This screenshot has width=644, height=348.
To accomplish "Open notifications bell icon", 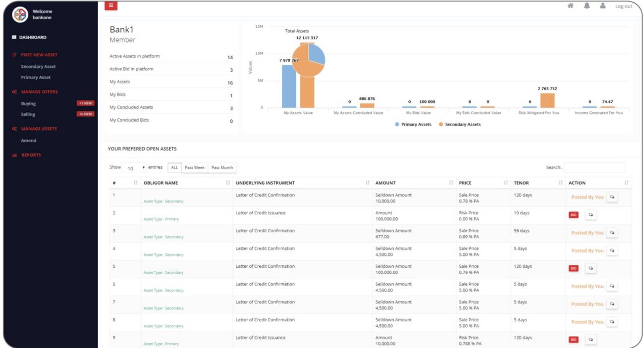I will (587, 6).
